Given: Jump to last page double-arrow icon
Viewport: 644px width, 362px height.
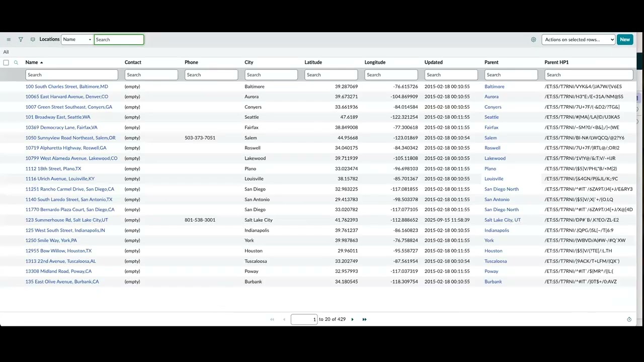Looking at the screenshot, I should coord(364,319).
